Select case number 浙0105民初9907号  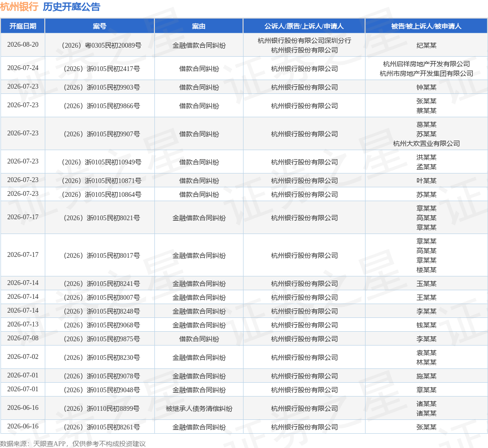coord(102,134)
